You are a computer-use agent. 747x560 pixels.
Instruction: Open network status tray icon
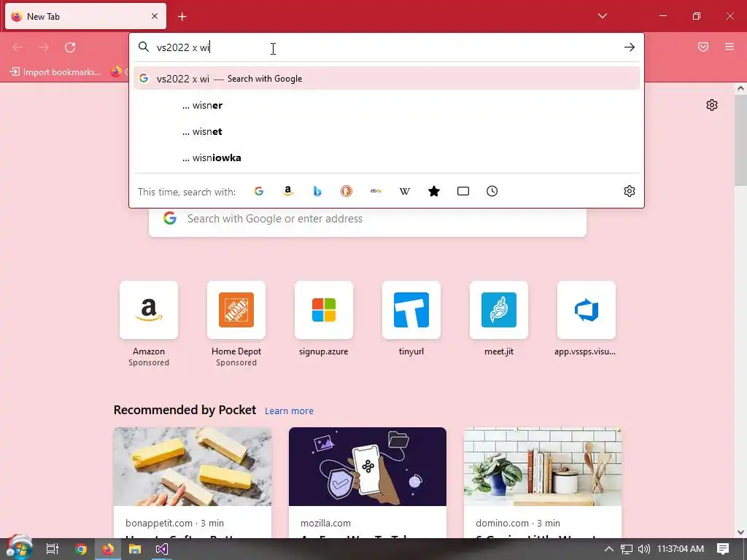tap(627, 549)
